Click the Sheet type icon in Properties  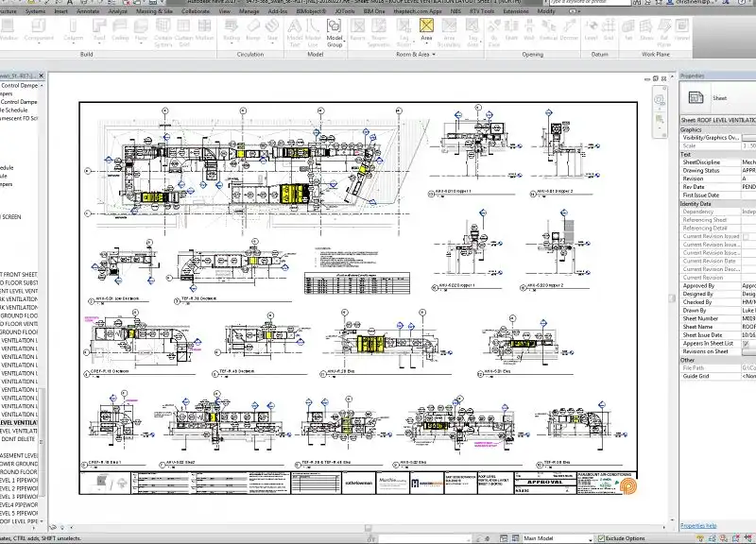[x=695, y=97]
